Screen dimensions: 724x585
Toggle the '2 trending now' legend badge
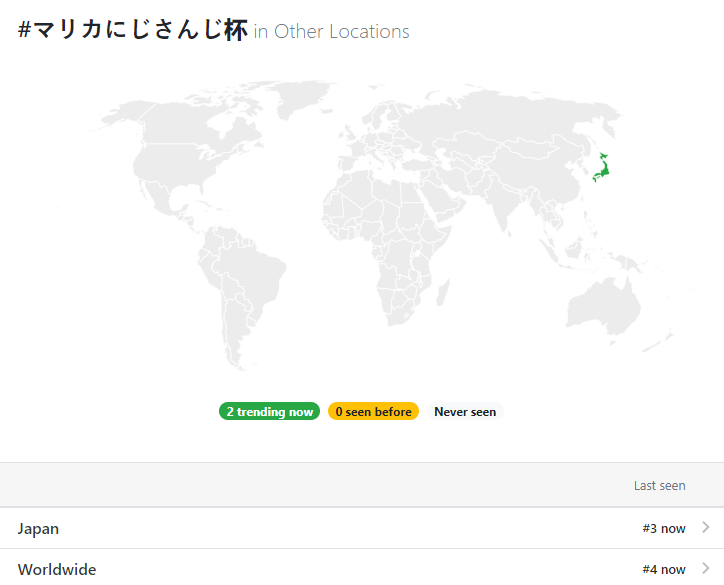point(269,411)
